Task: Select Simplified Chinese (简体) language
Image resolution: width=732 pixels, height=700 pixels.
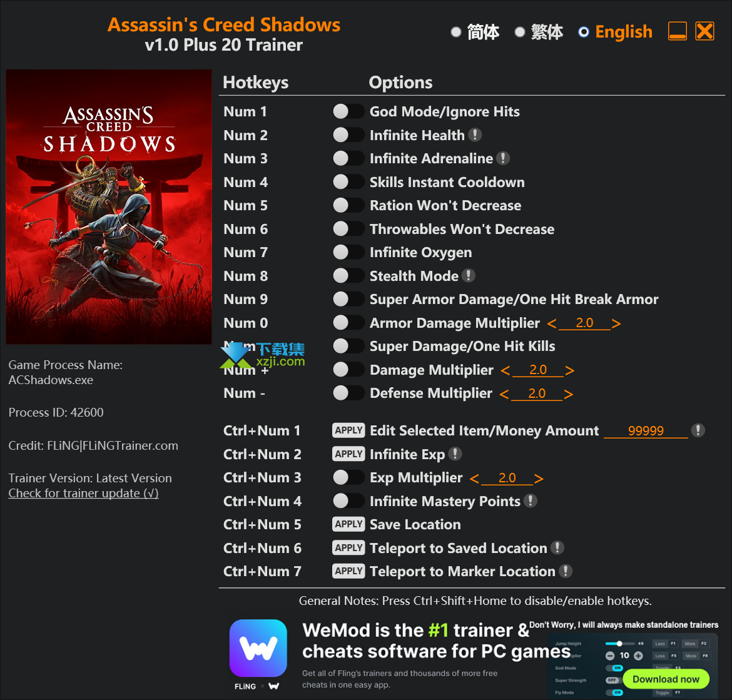Action: [475, 32]
